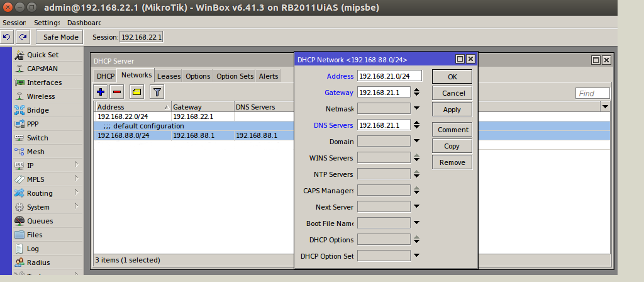The image size is (644, 282).
Task: Open Quick Set in sidebar
Action: tap(42, 55)
